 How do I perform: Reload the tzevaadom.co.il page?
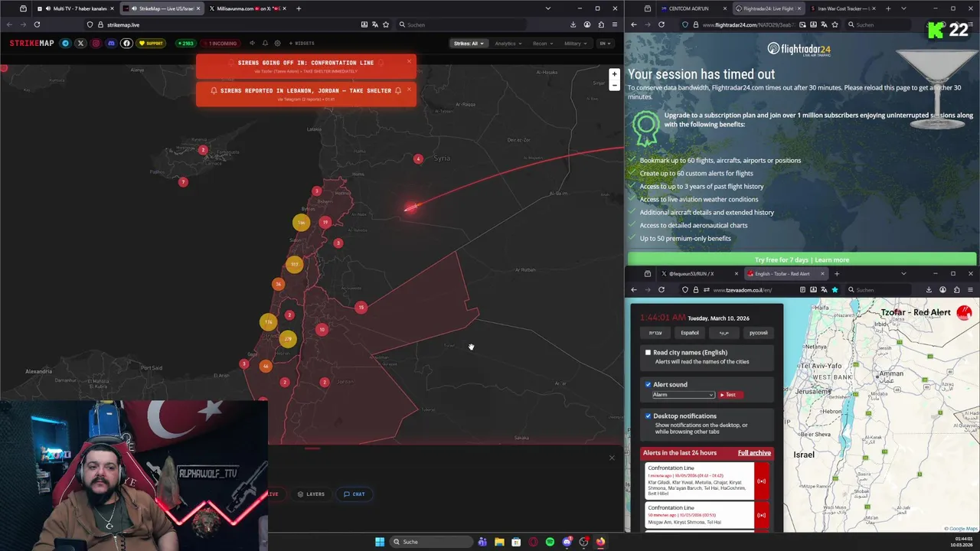(661, 289)
